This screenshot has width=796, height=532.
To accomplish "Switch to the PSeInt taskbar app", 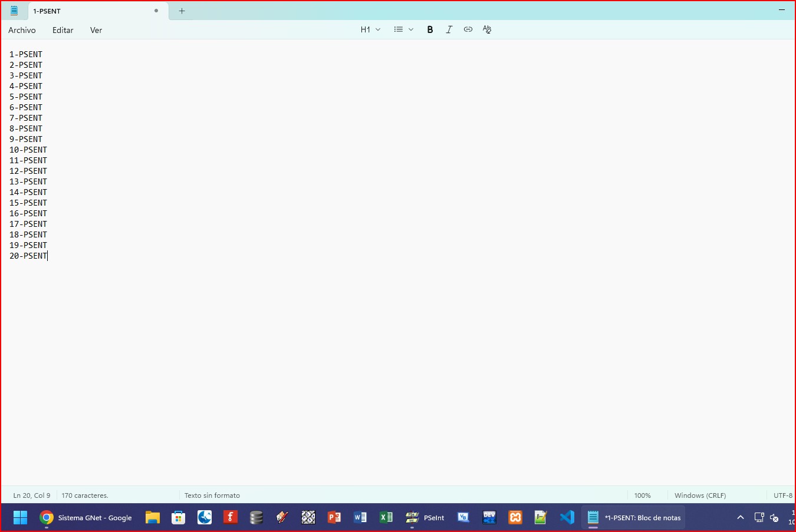I will click(425, 518).
